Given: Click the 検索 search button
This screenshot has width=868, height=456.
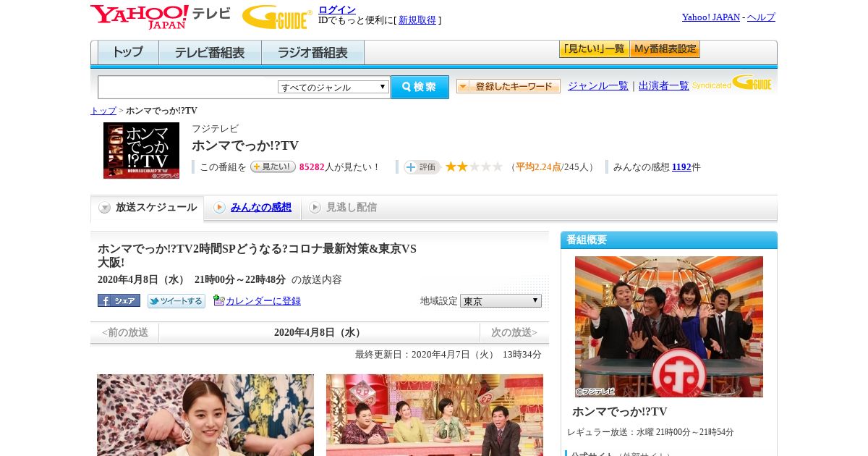Looking at the screenshot, I should pyautogui.click(x=420, y=87).
